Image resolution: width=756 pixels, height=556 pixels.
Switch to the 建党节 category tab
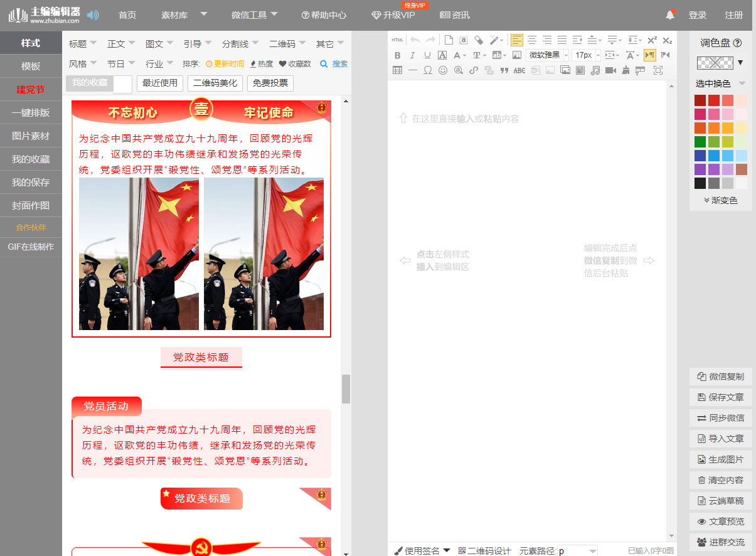[30, 89]
